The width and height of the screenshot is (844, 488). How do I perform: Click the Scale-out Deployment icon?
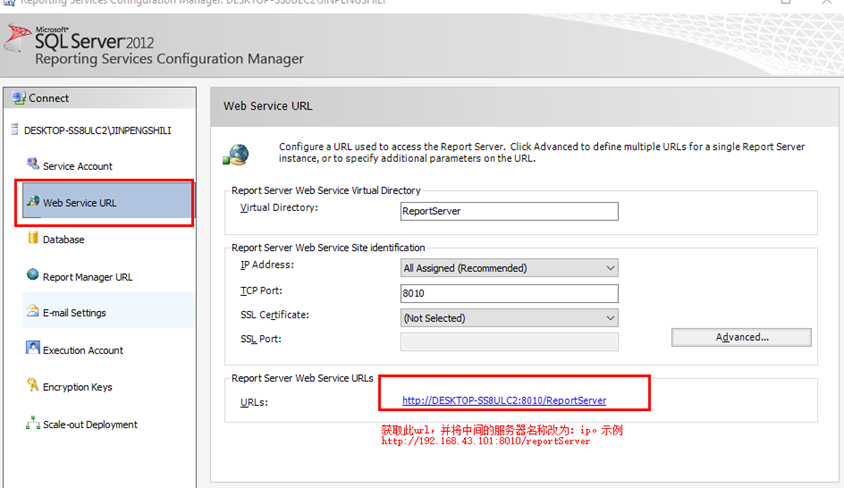click(33, 422)
